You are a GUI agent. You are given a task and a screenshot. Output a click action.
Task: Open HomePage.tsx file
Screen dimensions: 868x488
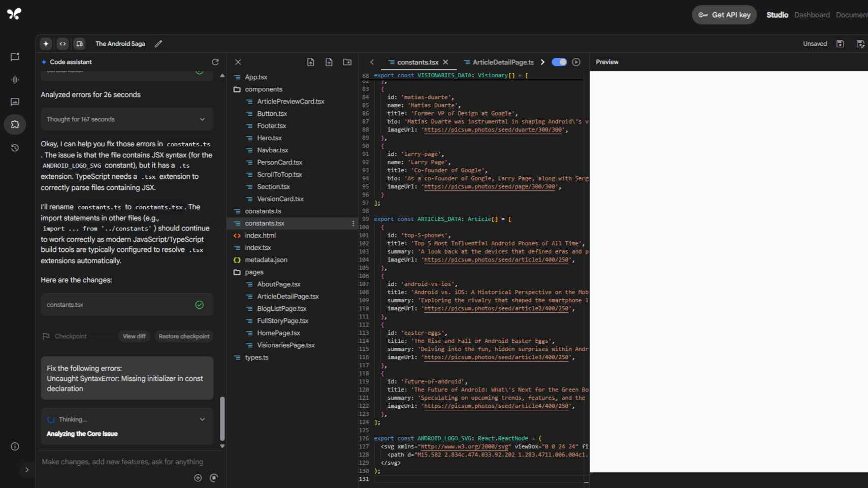click(x=278, y=333)
